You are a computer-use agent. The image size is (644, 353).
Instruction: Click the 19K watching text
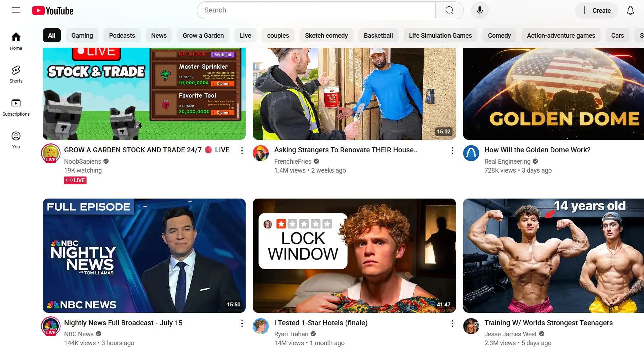tap(83, 170)
